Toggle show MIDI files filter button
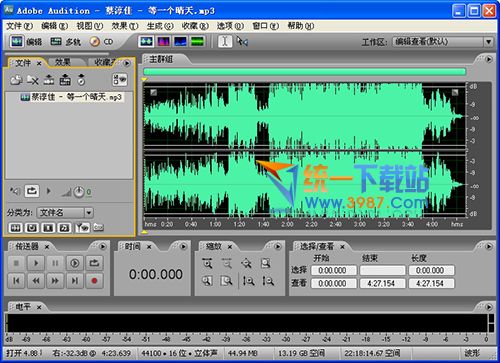This screenshot has width=500, height=363. pyautogui.click(x=65, y=228)
